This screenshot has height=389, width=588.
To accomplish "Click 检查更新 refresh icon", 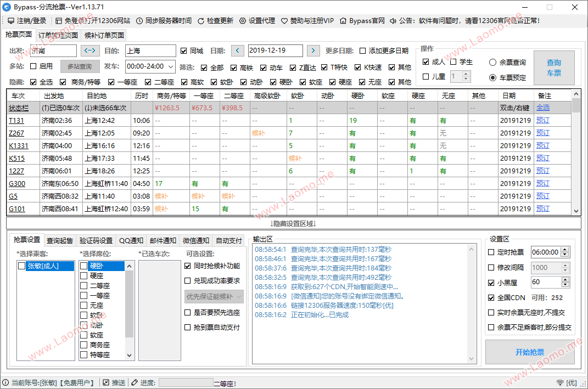I will [200, 21].
